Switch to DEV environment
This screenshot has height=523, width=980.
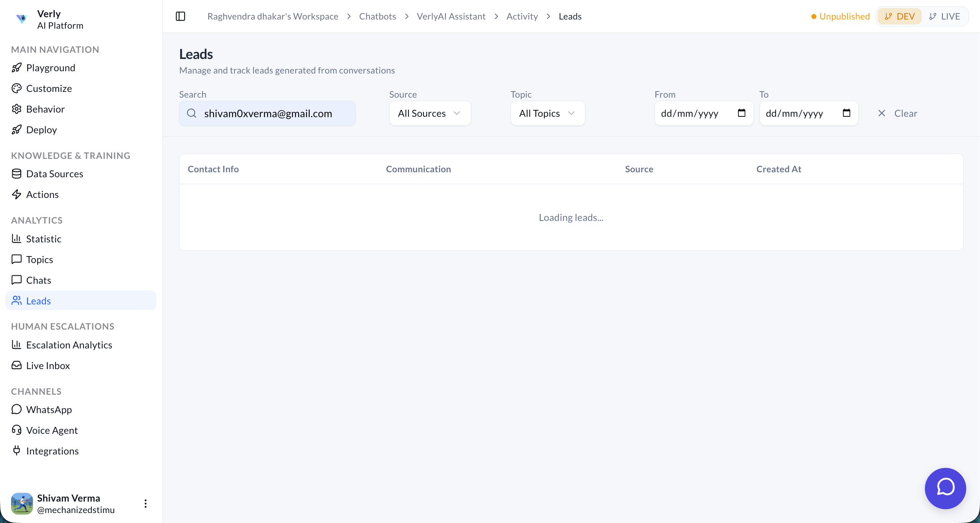[x=899, y=16]
